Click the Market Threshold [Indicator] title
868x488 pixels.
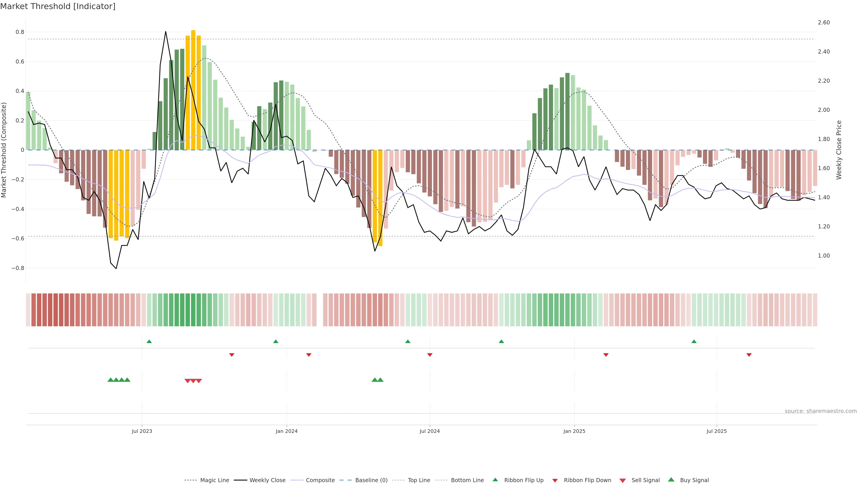coord(58,6)
